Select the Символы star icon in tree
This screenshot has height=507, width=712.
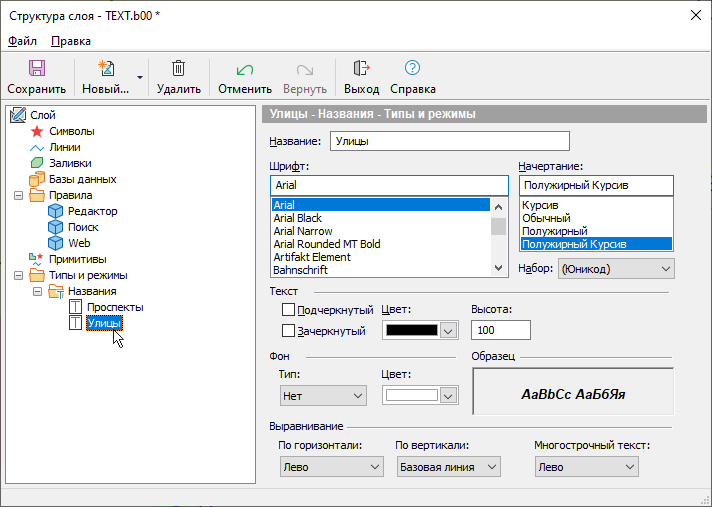37,131
